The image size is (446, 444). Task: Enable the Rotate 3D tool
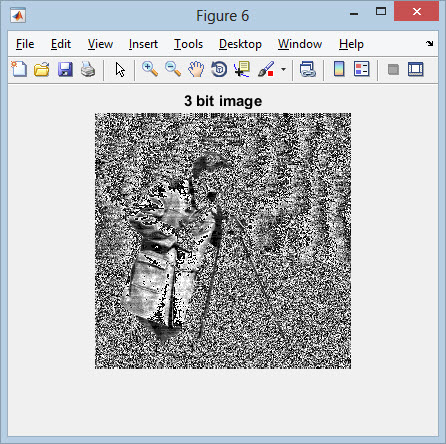[x=219, y=69]
